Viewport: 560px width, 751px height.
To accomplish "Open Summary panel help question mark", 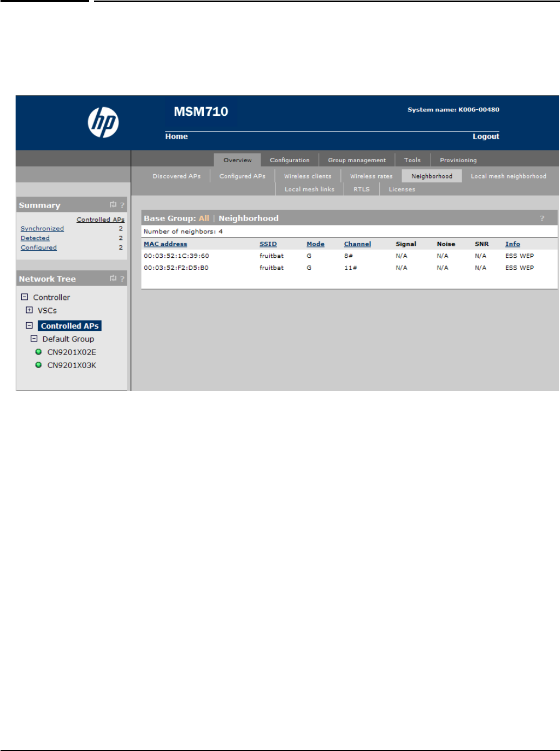I will click(122, 205).
